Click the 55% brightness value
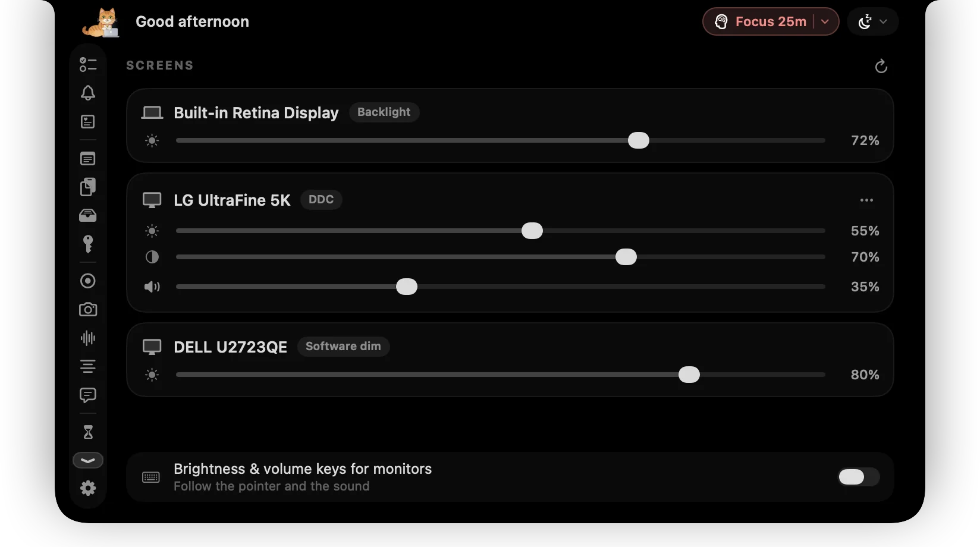Viewport: 980px width, 547px height. (865, 231)
